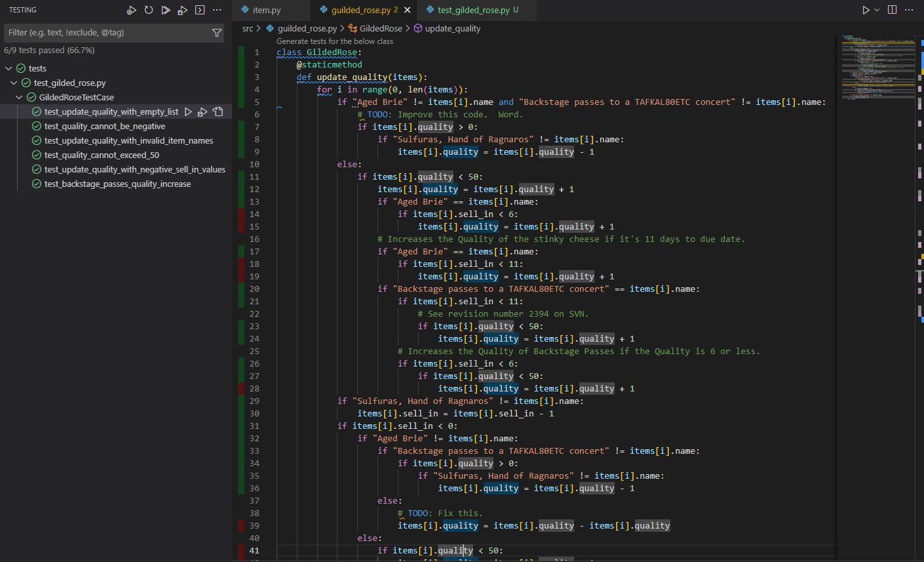The height and width of the screenshot is (562, 924).
Task: Run all tests in Testing toolbar
Action: [166, 10]
